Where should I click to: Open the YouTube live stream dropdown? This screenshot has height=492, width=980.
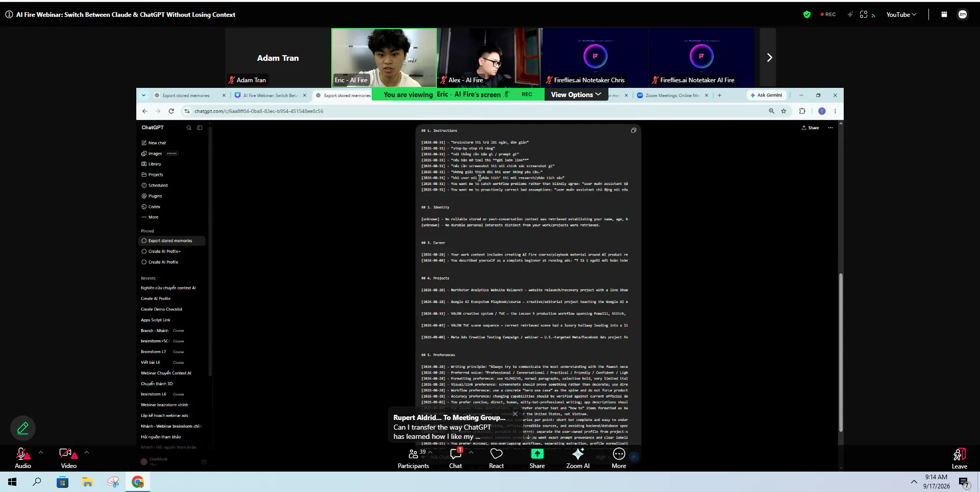901,15
